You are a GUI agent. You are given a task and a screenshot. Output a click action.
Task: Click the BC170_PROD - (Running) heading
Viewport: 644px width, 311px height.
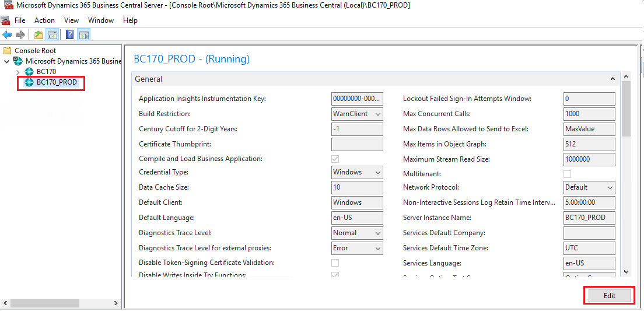tap(192, 59)
